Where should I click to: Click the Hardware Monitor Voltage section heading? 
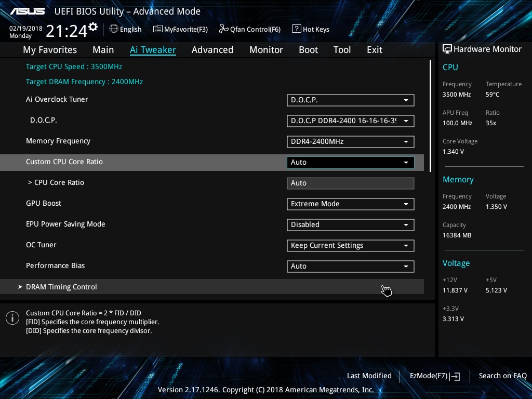point(456,263)
